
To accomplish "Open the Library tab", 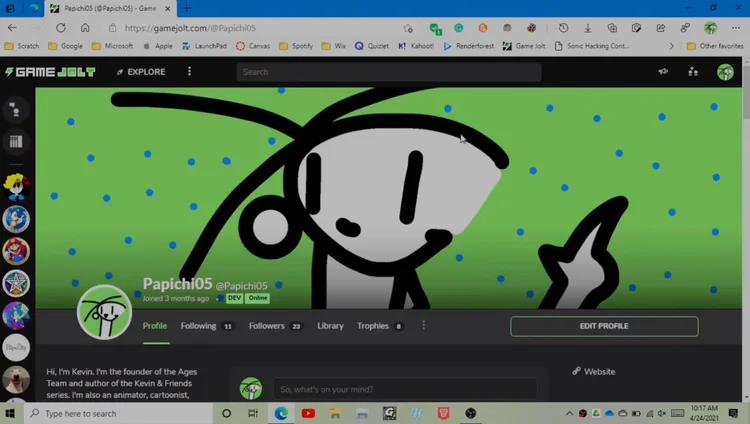I will click(330, 326).
